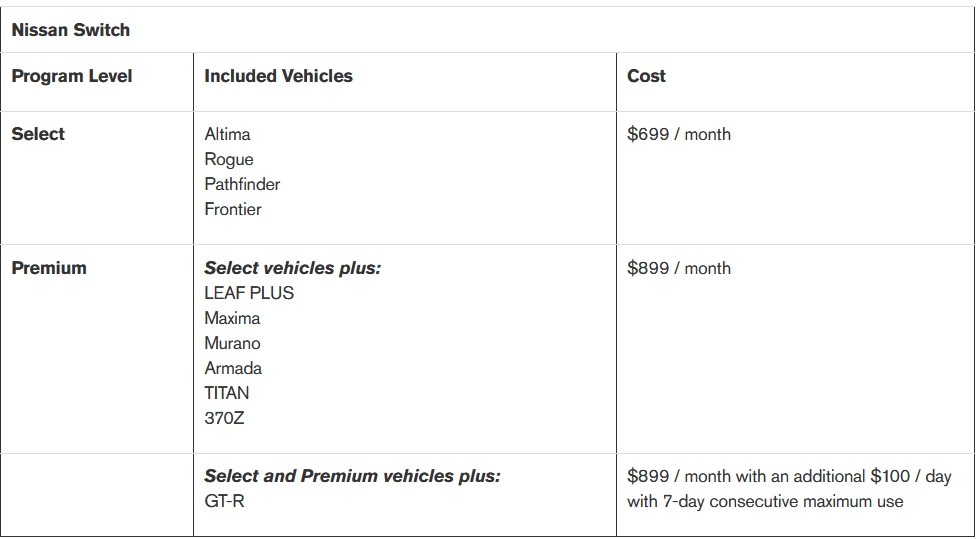Click the additional $100 / day cost text
Image resolution: width=978 pixels, height=539 pixels.
[910, 476]
